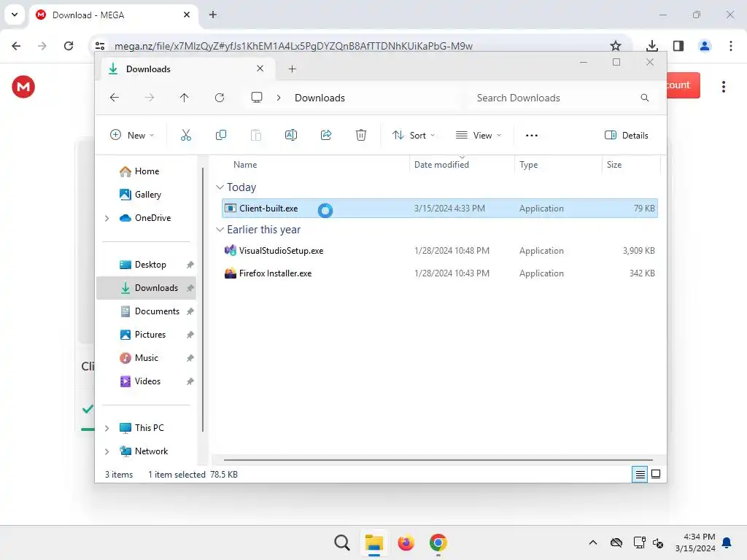
Task: Reload the MEGA page in Chrome
Action: pyautogui.click(x=69, y=46)
